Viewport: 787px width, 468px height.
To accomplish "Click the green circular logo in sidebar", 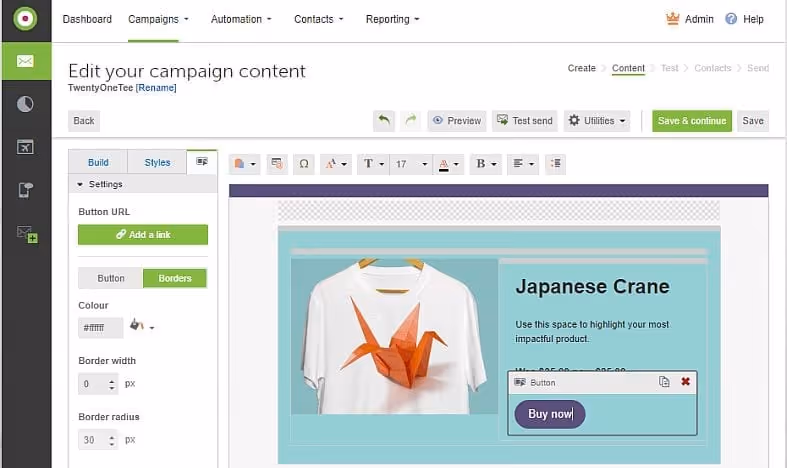I will tap(25, 19).
